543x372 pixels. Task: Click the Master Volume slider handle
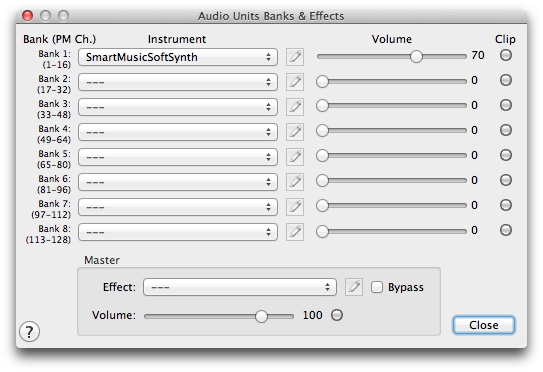click(x=261, y=316)
